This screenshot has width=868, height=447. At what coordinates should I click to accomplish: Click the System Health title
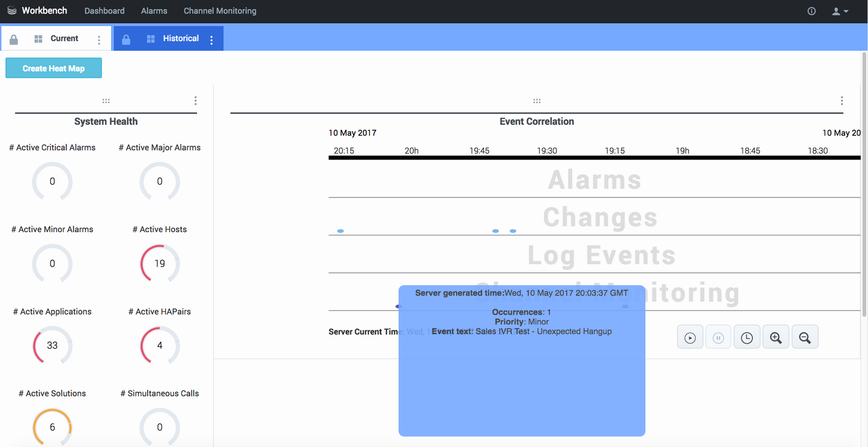pyautogui.click(x=106, y=122)
